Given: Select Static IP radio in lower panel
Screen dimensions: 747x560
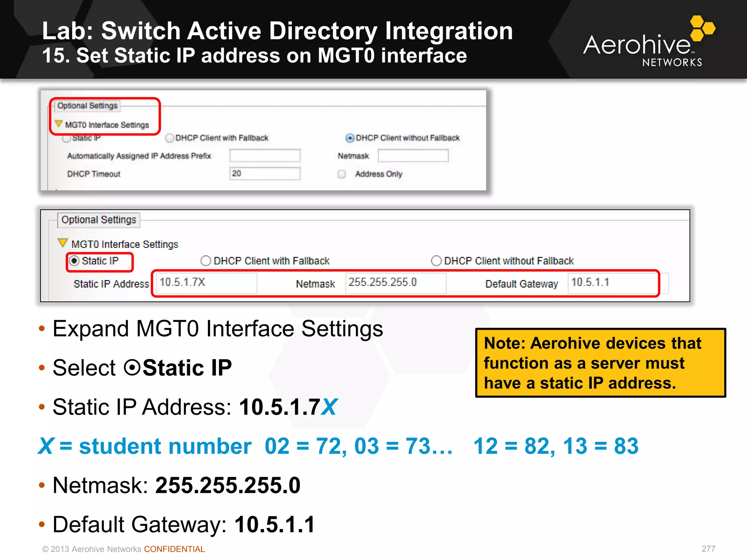Looking at the screenshot, I should pyautogui.click(x=74, y=261).
